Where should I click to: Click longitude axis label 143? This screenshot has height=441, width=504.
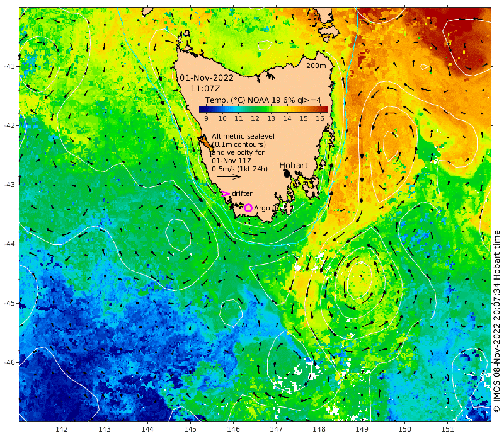(x=105, y=429)
